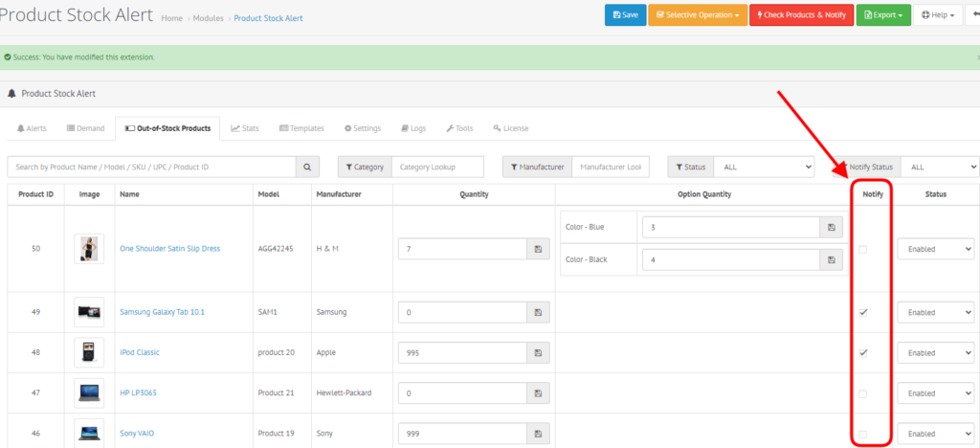This screenshot has width=980, height=448.
Task: Save quantity for Sony VAIO
Action: pyautogui.click(x=538, y=434)
